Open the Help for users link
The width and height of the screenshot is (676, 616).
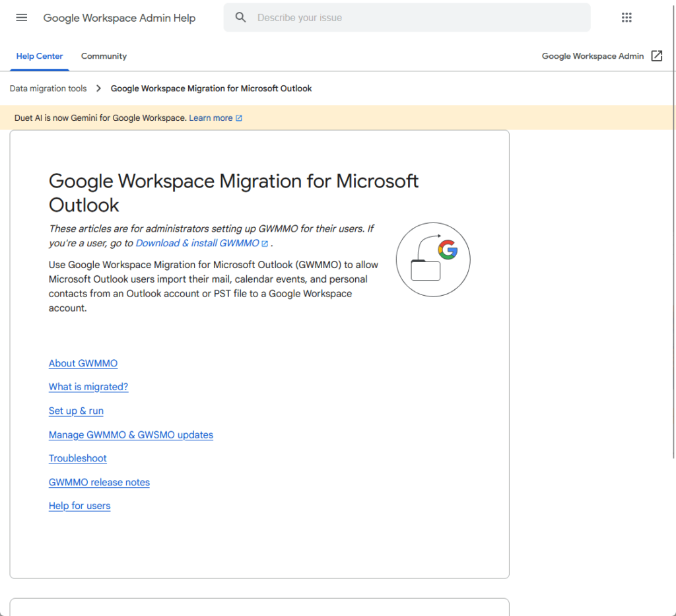[x=79, y=506]
